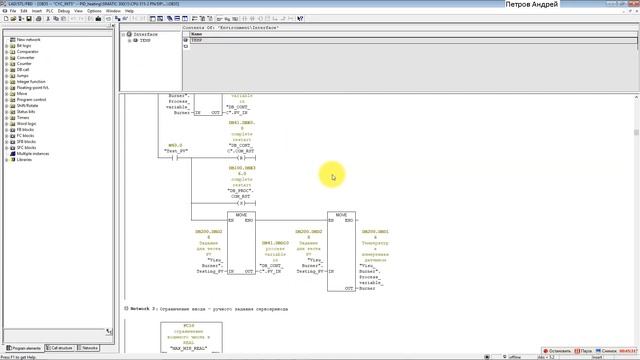Click the New file toolbar icon
This screenshot has width=640, height=360.
(x=6, y=19)
